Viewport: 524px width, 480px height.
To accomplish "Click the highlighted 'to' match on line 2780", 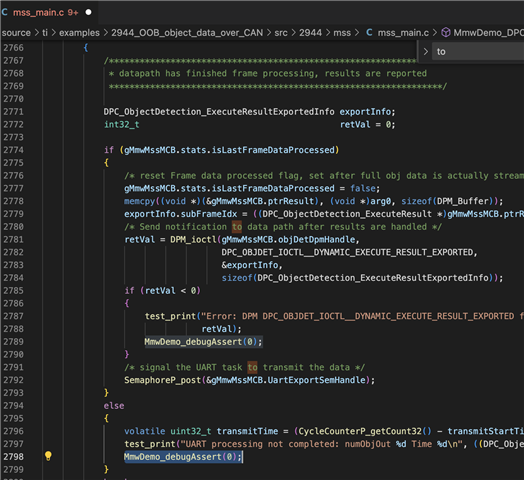I will click(237, 227).
